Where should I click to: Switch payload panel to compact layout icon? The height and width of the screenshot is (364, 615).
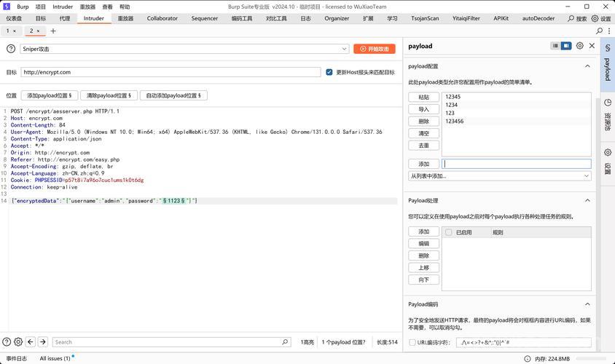pyautogui.click(x=555, y=46)
